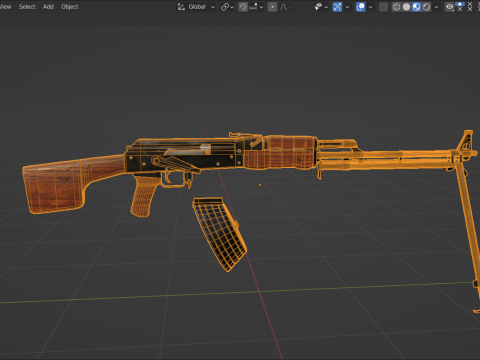480x360 pixels.
Task: Toggle proportional editing
Action: click(x=272, y=7)
